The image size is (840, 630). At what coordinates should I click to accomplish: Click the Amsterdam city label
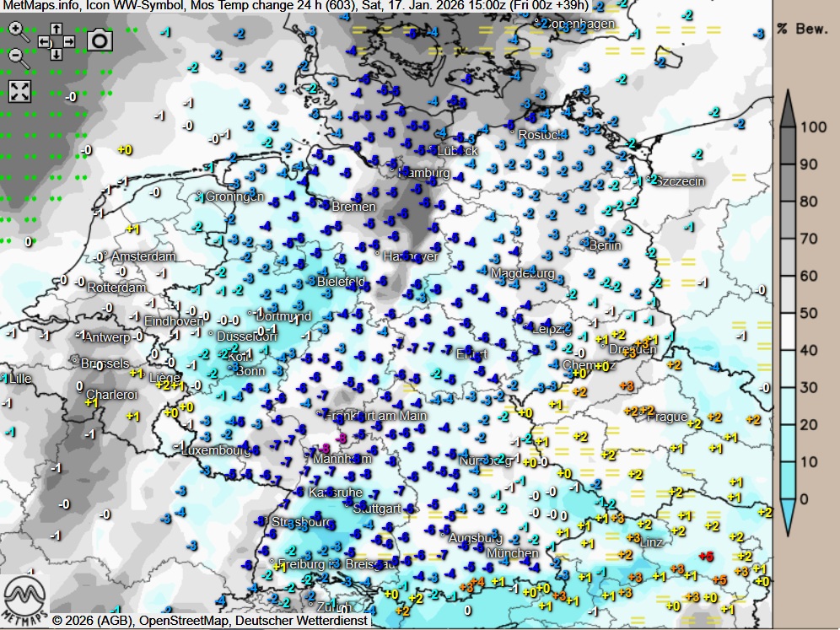(143, 256)
